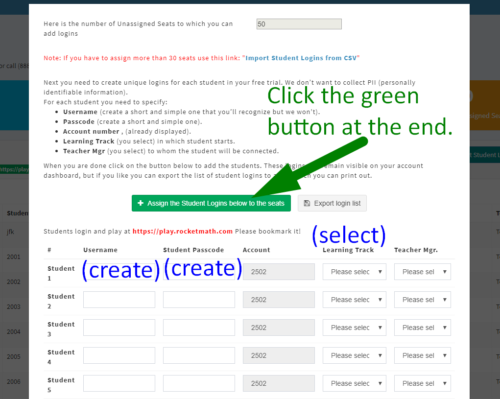Screen dimensions: 500x399
Task: Click Student 2 Username field
Action: tap(119, 300)
